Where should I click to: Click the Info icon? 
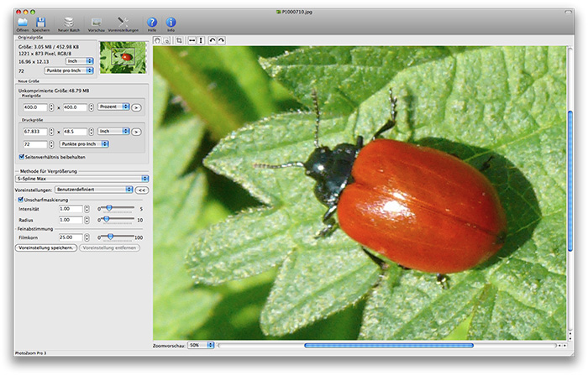coord(171,21)
